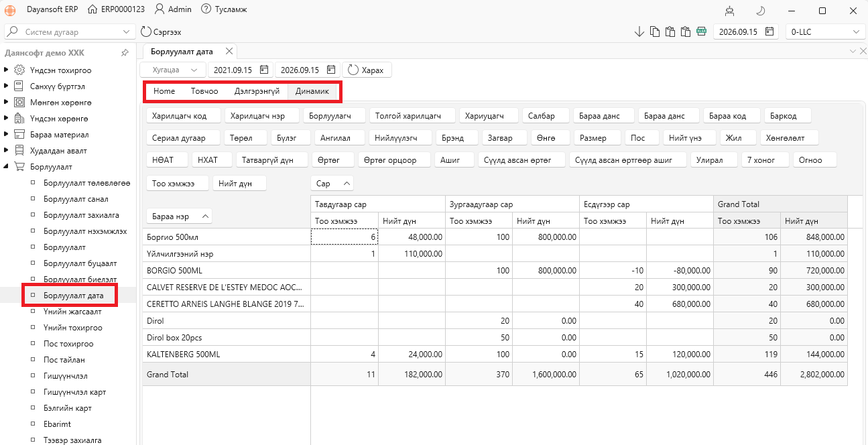Select the Тоо хэмжээ data field button
Image resolution: width=868 pixels, height=445 pixels.
click(x=177, y=183)
